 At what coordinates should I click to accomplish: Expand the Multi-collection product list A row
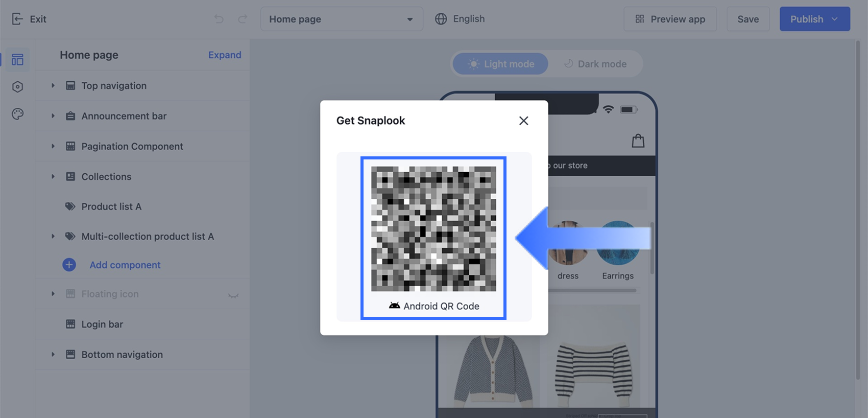pos(53,237)
